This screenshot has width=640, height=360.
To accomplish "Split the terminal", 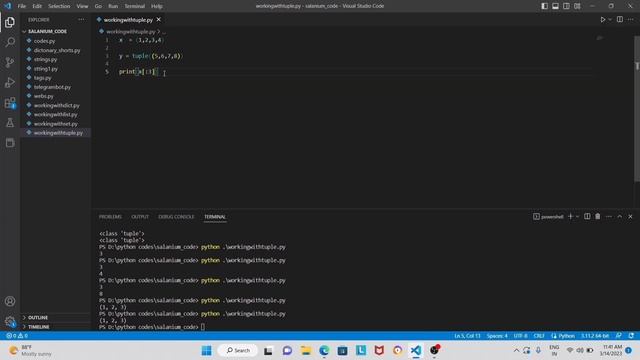I will pyautogui.click(x=587, y=216).
